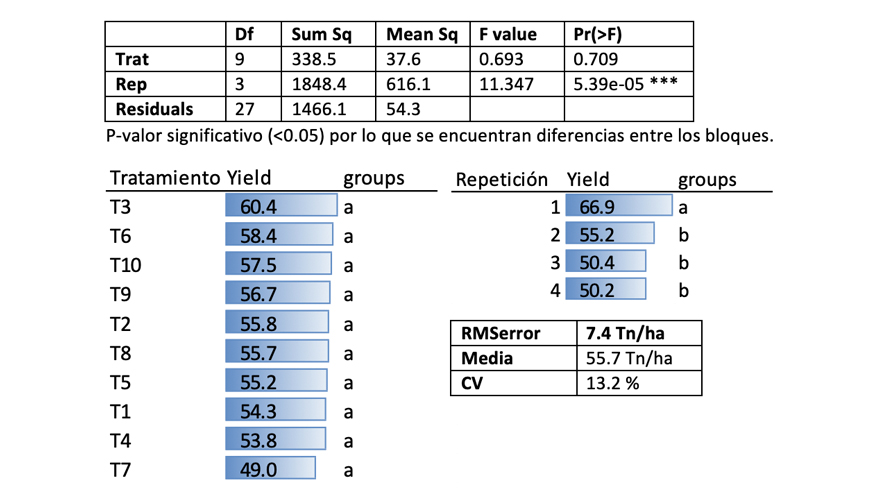Click the T6 yield bar showing 58.4
Screen dimensions: 875x500
[x=279, y=236]
